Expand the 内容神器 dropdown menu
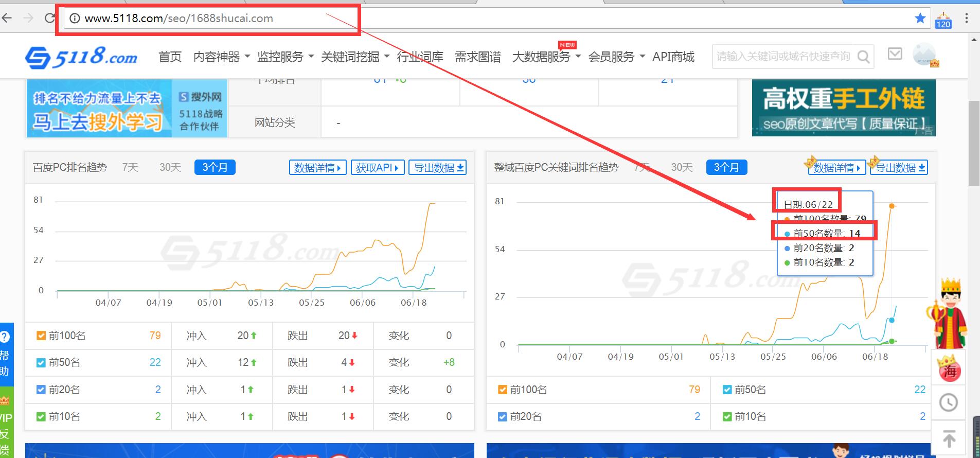Screen dimensions: 980x458 click(x=221, y=57)
